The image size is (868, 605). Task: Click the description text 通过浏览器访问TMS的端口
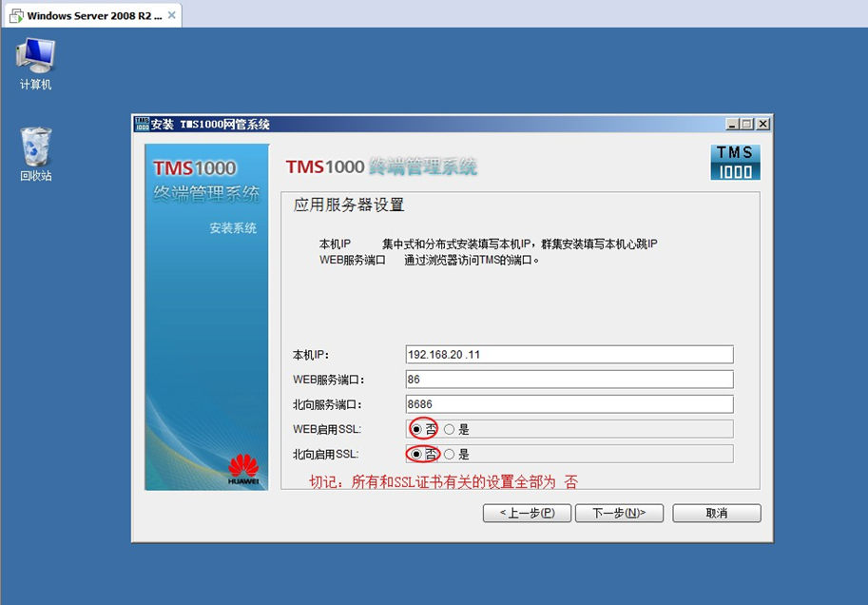pos(472,260)
